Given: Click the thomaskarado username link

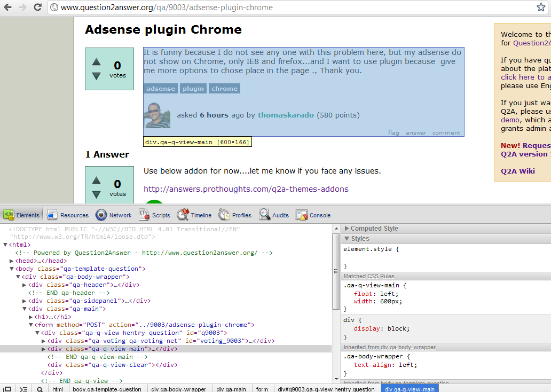Looking at the screenshot, I should click(286, 115).
